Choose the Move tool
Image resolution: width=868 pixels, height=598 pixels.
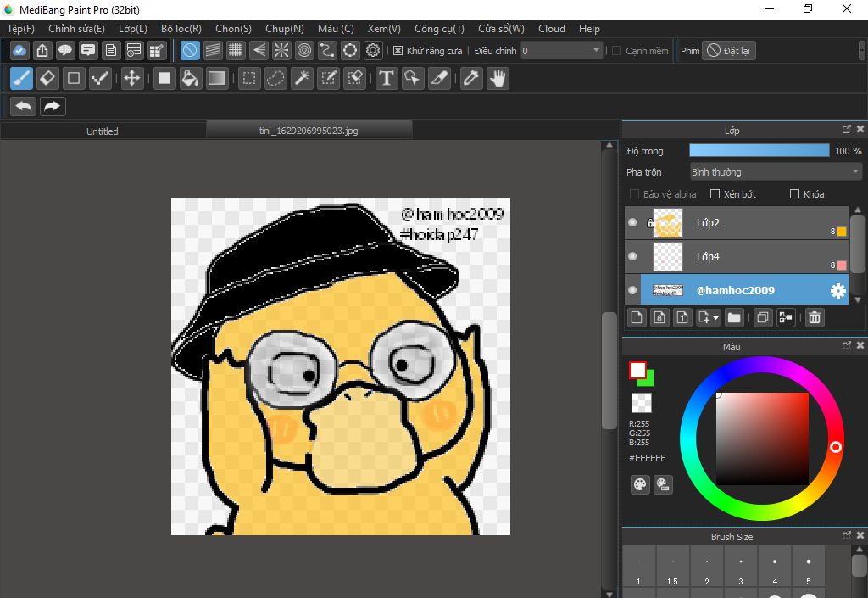[131, 79]
